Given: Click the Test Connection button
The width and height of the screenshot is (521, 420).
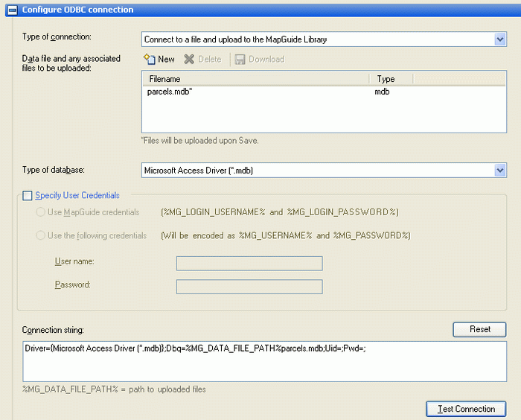Looking at the screenshot, I should coord(466,409).
